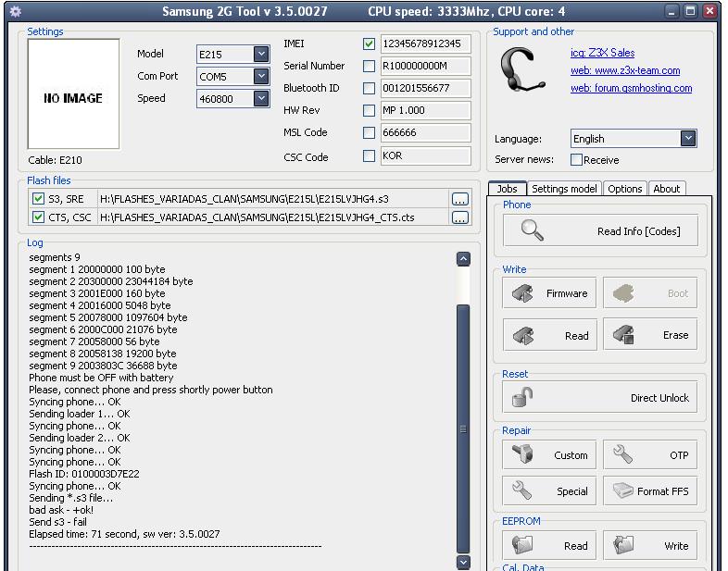Click the EEPROM Read folder icon
Image resolution: width=728 pixels, height=571 pixels.
[522, 545]
